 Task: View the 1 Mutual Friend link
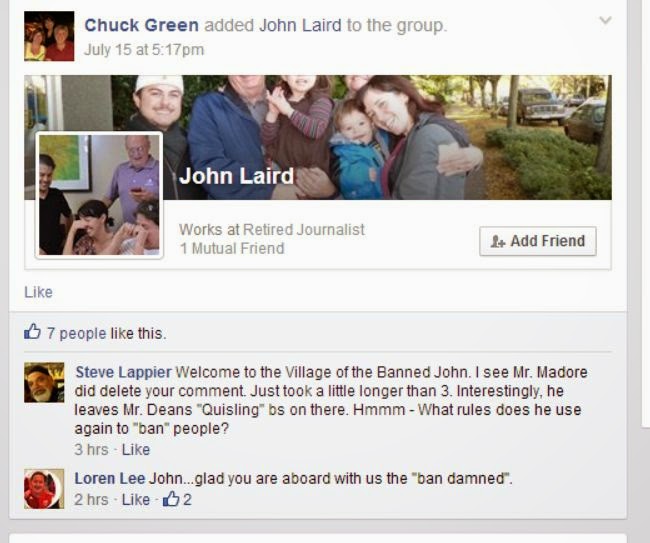[232, 248]
